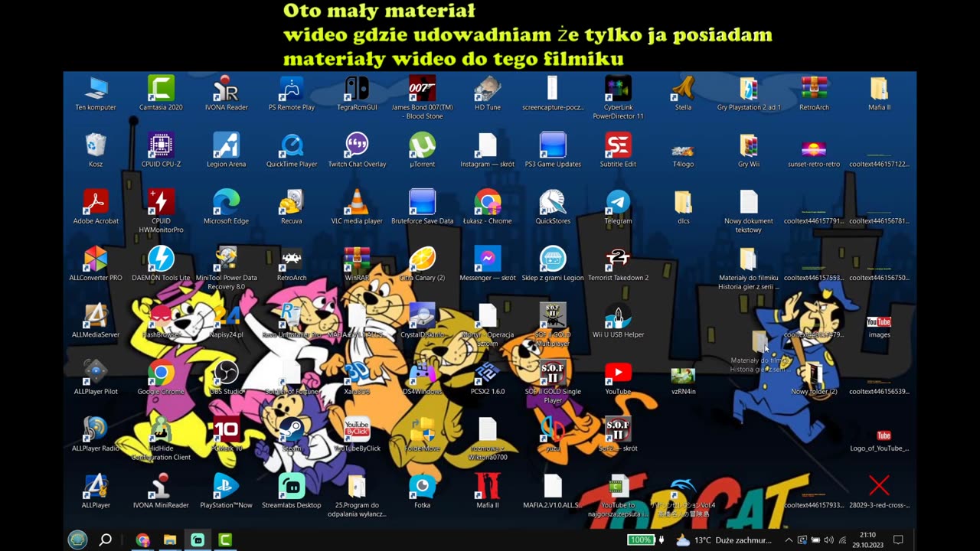Image resolution: width=980 pixels, height=551 pixels.
Task: Open the Gry Wii folder
Action: pos(749,150)
